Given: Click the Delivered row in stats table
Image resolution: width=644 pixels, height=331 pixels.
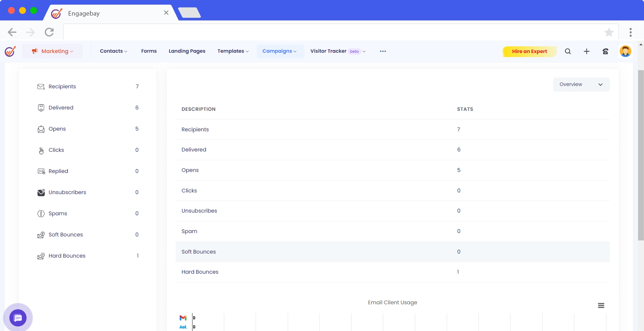Looking at the screenshot, I should (392, 150).
